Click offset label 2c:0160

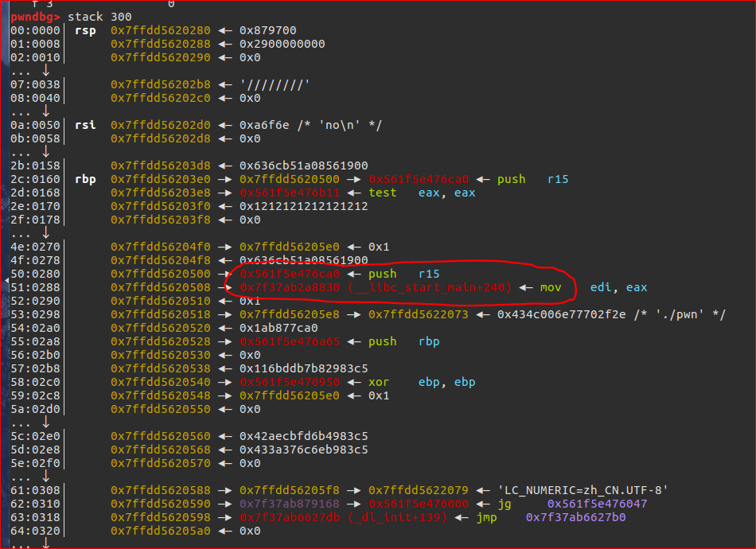(x=35, y=179)
